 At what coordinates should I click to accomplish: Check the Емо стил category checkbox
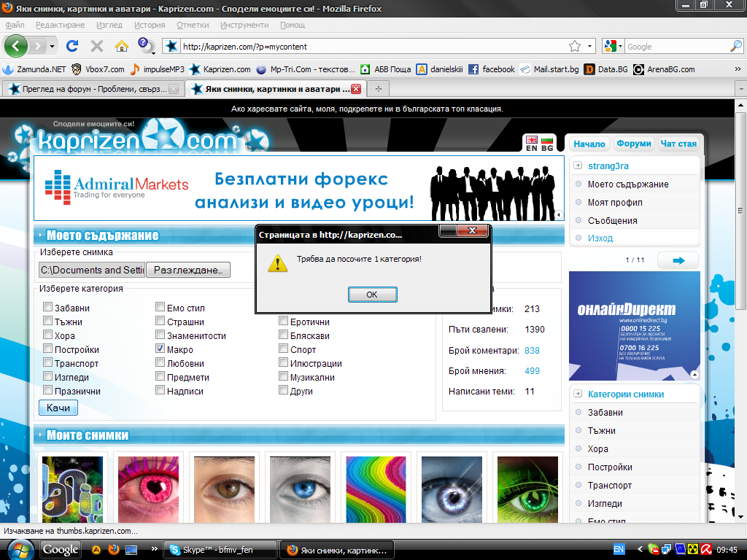point(160,307)
